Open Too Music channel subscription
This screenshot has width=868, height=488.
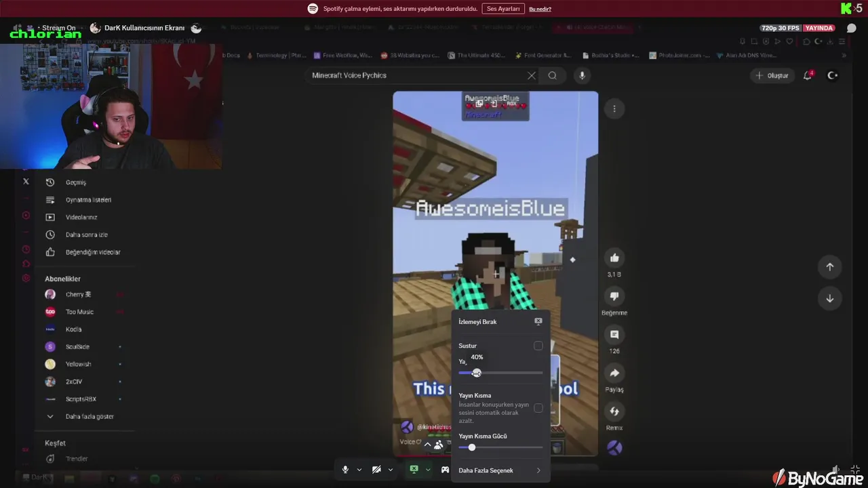click(79, 312)
